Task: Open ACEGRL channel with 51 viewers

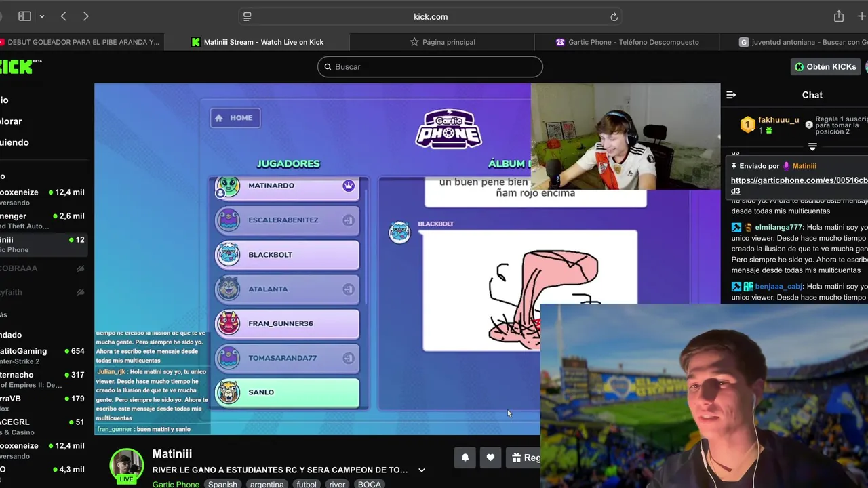Action: tap(43, 427)
